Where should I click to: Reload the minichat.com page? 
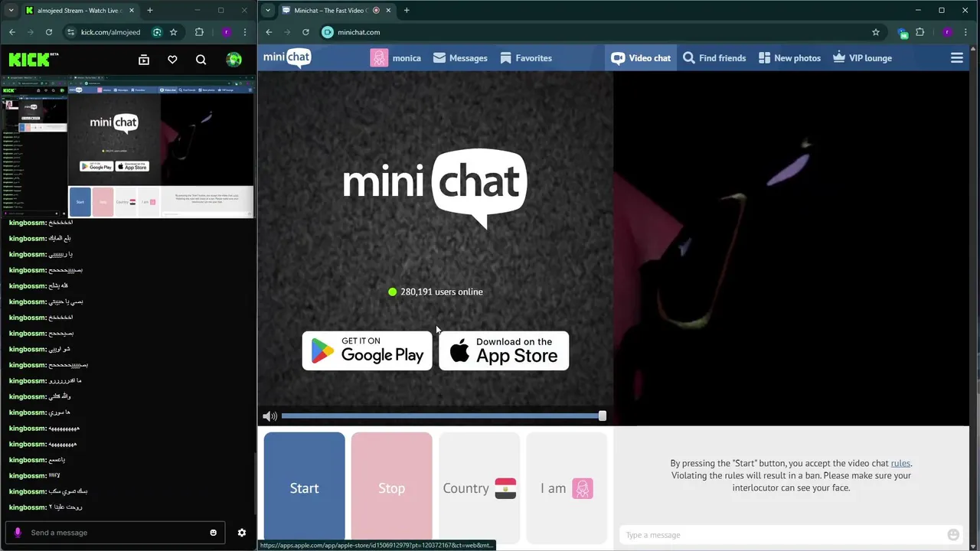click(x=305, y=32)
